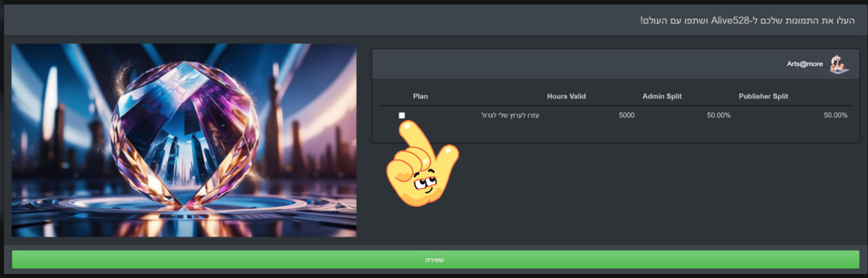Tick the plan selection checkbox

402,116
